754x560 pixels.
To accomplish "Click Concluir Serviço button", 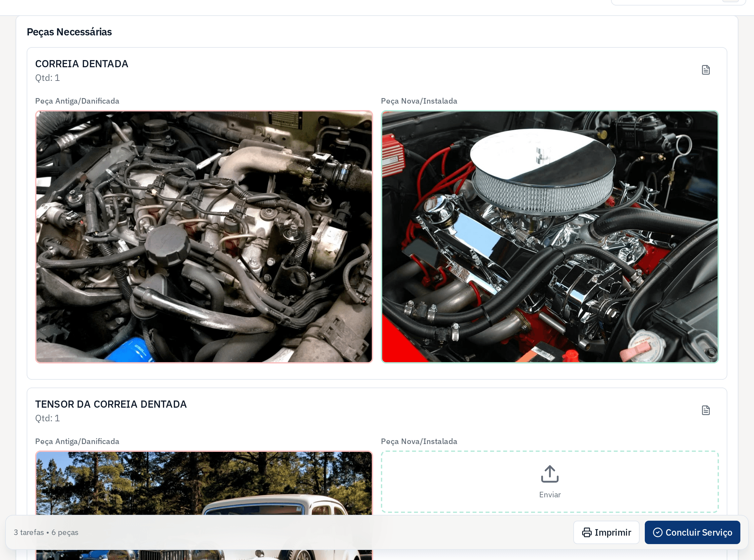I will click(692, 532).
